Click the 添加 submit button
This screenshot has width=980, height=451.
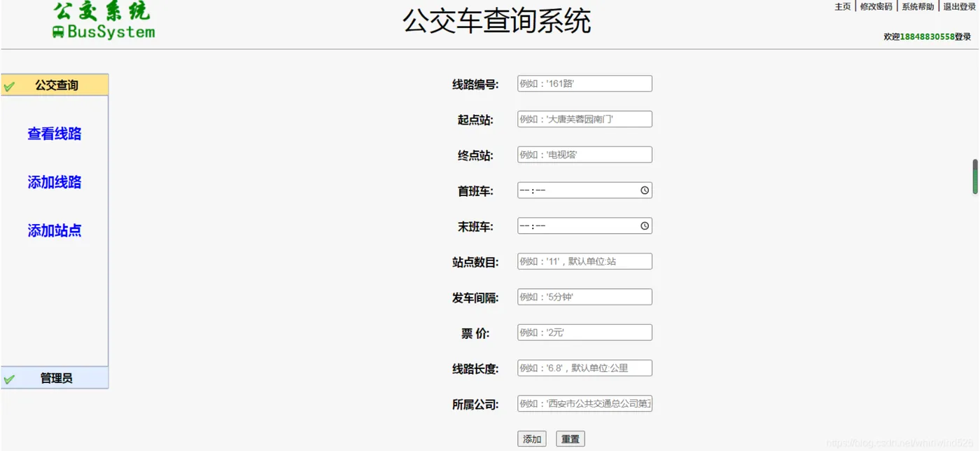[532, 439]
